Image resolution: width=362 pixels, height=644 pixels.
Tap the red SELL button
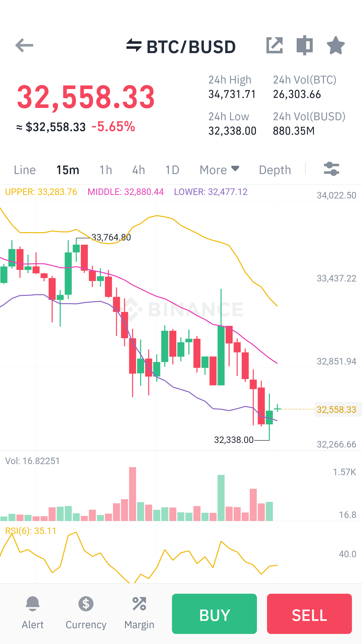pos(309,614)
